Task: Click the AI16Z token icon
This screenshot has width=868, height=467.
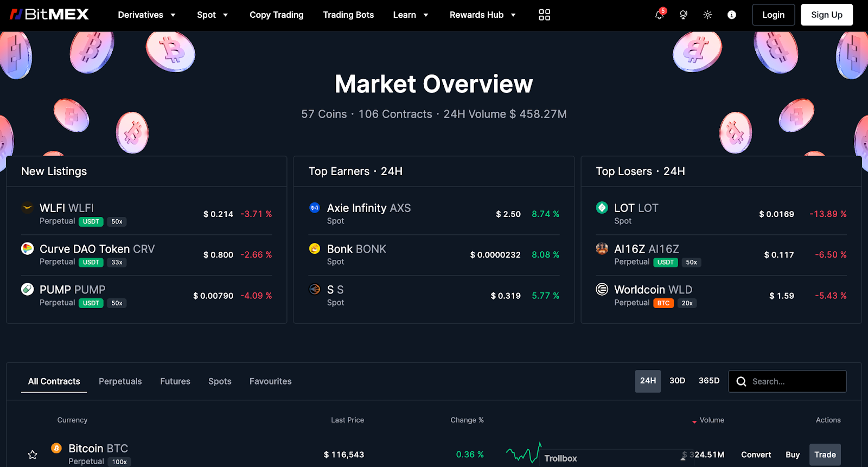Action: [x=602, y=248]
